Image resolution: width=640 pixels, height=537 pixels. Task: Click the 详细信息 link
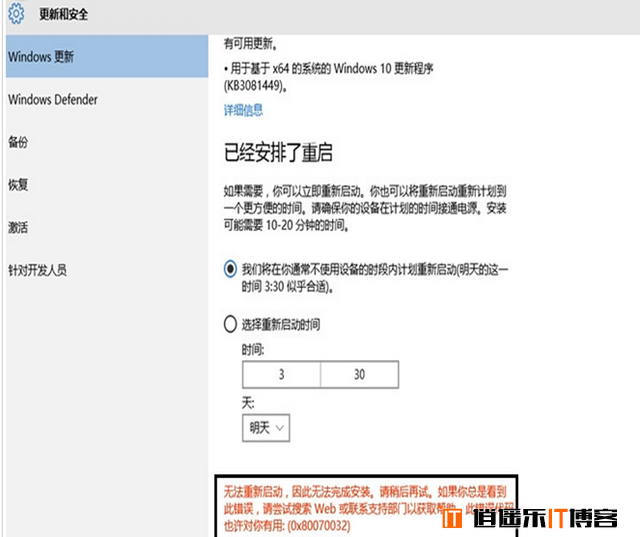tap(243, 110)
